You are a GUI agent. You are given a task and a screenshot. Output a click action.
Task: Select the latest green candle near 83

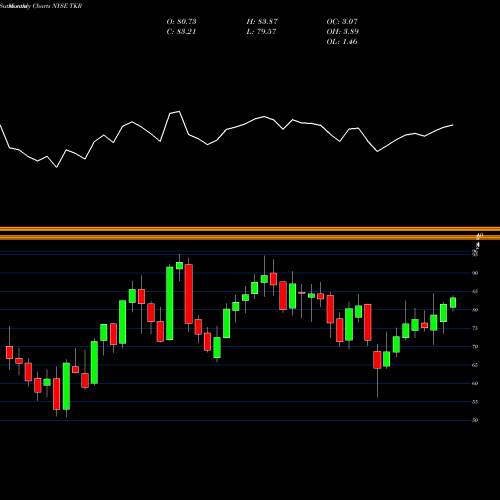click(x=453, y=303)
